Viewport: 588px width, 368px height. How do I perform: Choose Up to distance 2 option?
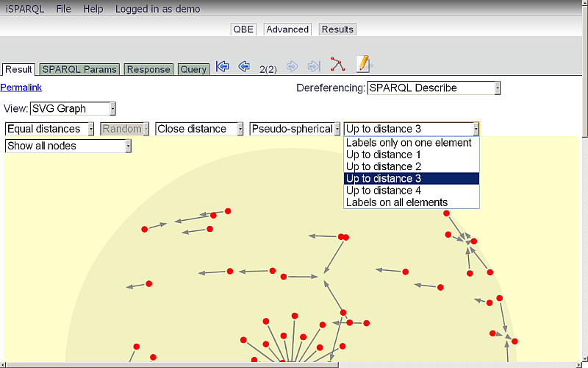[412, 167]
